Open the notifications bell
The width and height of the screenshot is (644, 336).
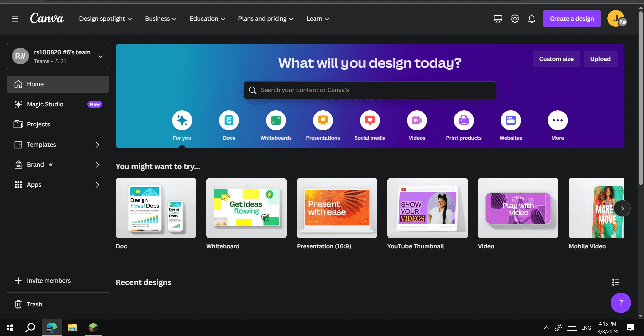[x=532, y=19]
